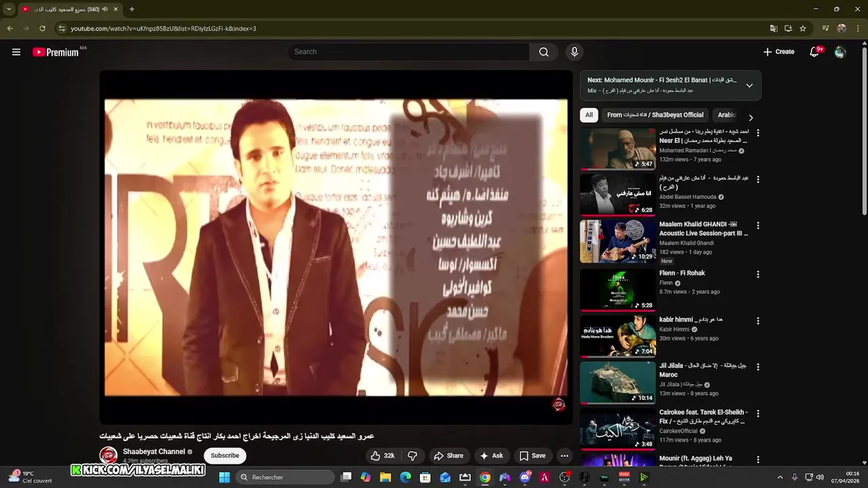Open the Shaabeyat Channel name link

coord(154,451)
